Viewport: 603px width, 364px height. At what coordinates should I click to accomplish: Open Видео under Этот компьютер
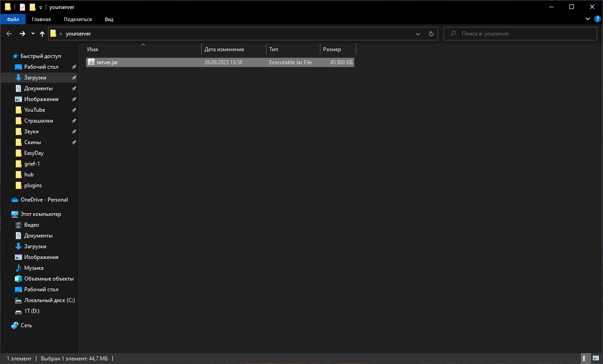click(x=31, y=225)
